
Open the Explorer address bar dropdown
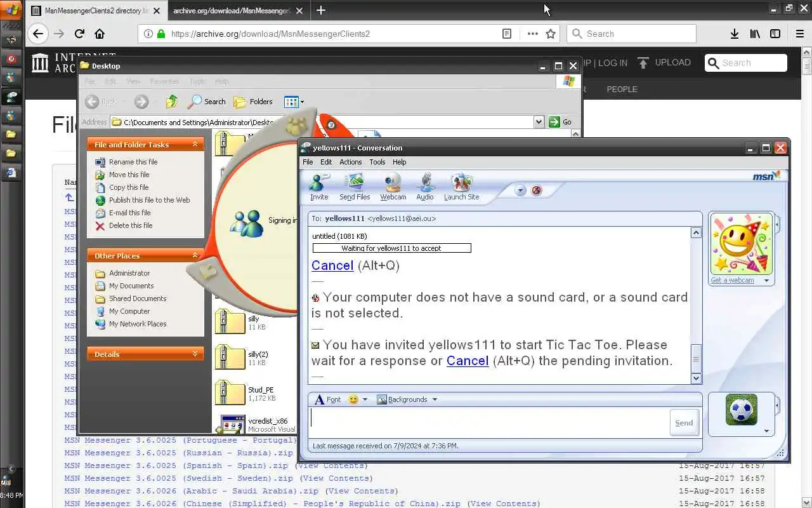pyautogui.click(x=539, y=122)
